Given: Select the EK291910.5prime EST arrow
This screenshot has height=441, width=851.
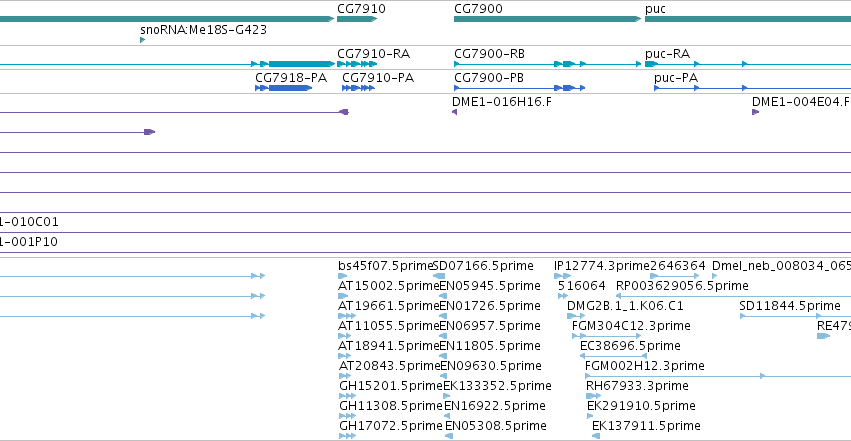Looking at the screenshot, I should tap(590, 417).
